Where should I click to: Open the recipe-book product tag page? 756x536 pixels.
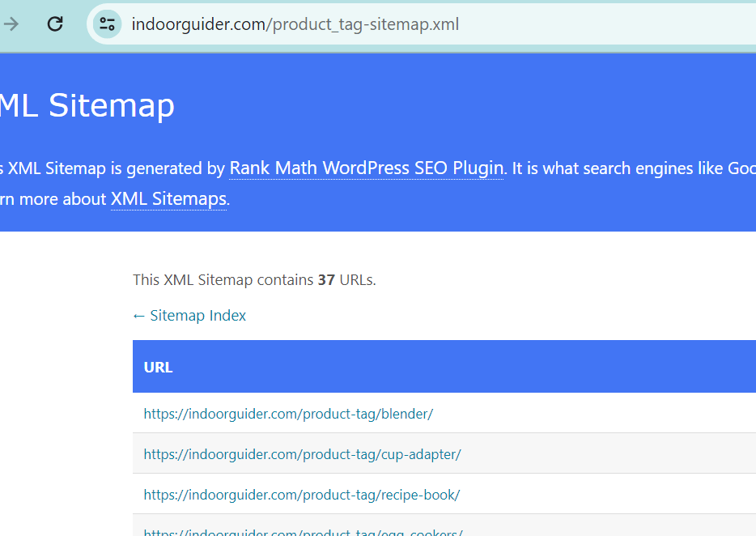click(x=301, y=495)
